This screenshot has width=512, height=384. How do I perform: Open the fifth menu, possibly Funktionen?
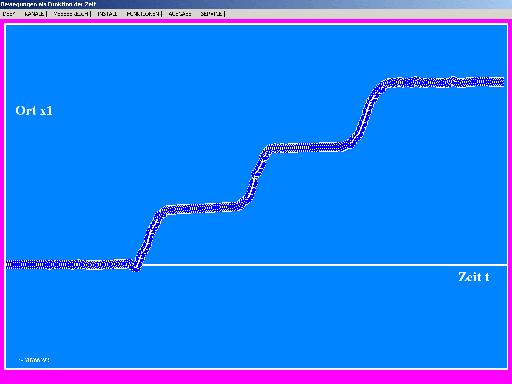[x=143, y=14]
